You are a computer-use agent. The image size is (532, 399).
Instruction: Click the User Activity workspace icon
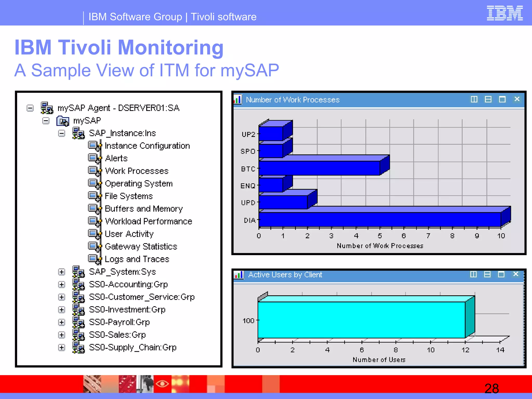click(x=95, y=234)
